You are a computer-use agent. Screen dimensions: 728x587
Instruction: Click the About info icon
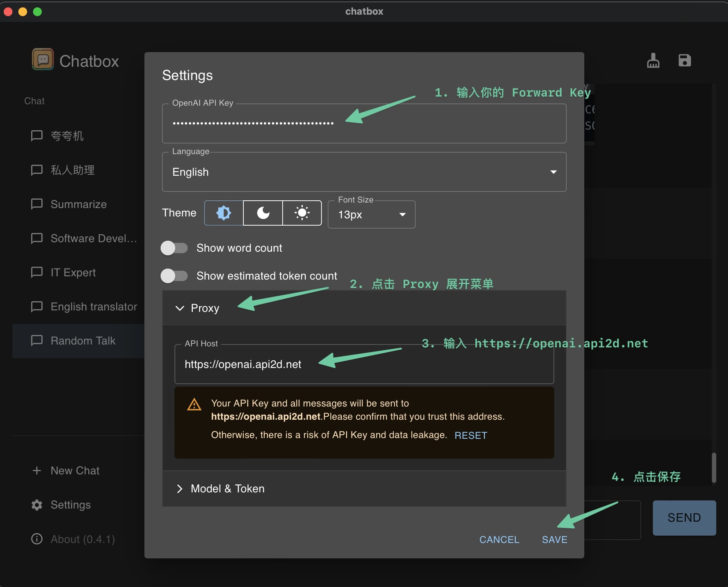pyautogui.click(x=37, y=539)
